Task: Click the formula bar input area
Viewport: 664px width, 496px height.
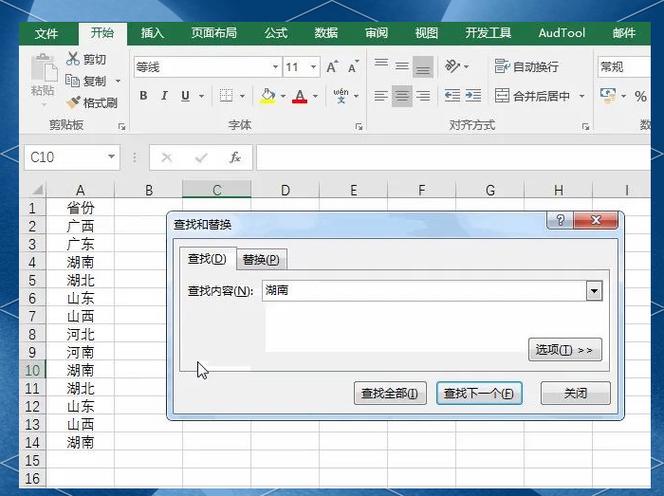Action: 453,158
